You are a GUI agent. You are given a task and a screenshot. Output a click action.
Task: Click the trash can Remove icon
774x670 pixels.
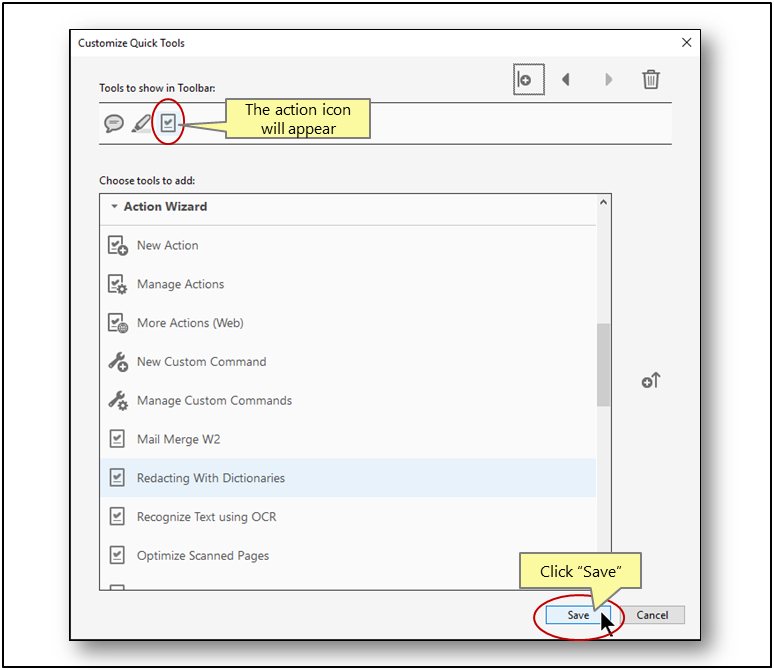click(651, 79)
